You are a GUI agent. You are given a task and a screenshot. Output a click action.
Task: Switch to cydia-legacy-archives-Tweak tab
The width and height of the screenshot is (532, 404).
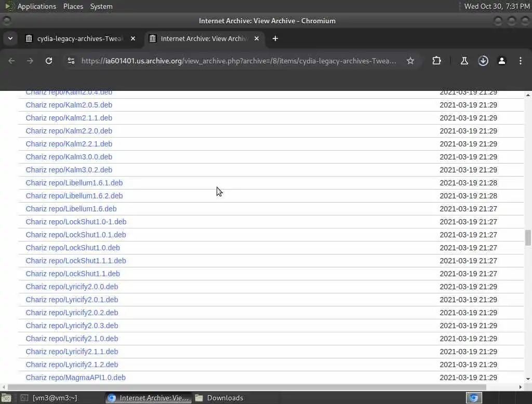tap(80, 38)
